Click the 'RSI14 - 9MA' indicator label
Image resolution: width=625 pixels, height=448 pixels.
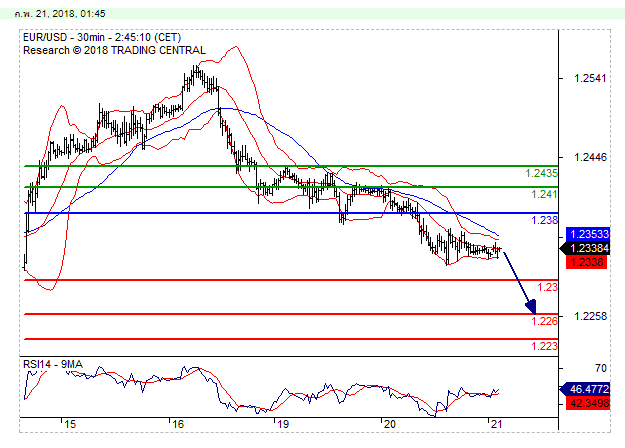[x=53, y=364]
